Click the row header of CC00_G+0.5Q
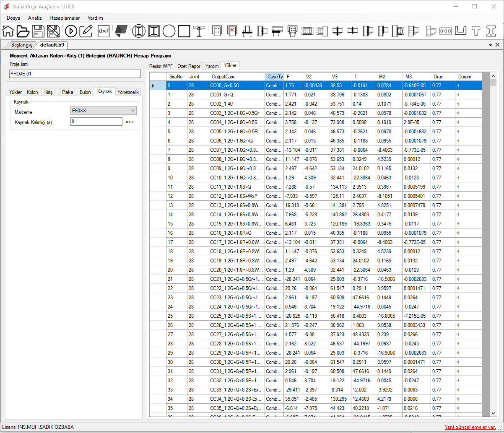 tap(158, 86)
